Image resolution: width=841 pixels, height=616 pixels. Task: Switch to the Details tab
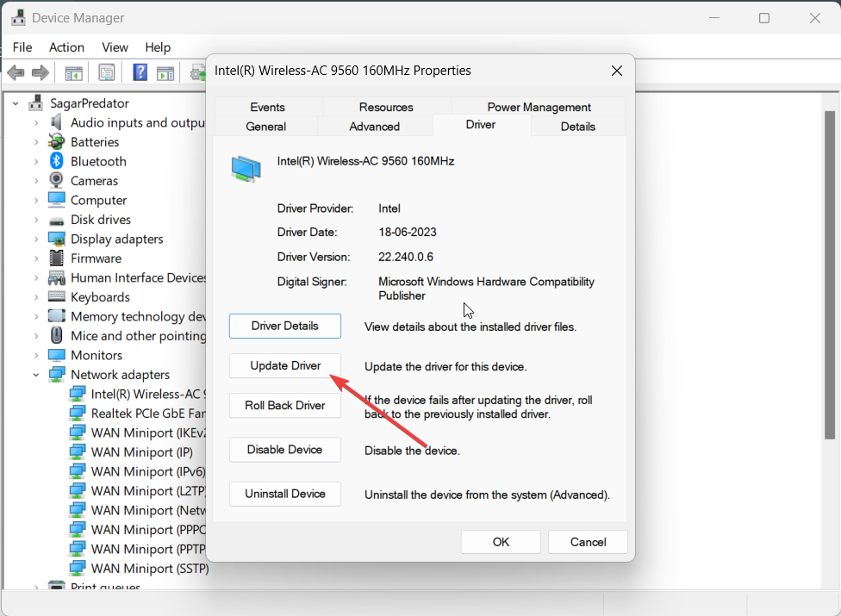[x=577, y=127]
